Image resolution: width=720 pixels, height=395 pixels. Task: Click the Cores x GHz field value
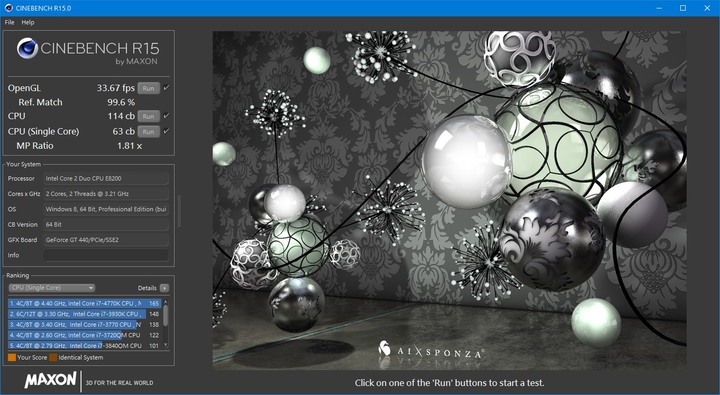coord(106,193)
